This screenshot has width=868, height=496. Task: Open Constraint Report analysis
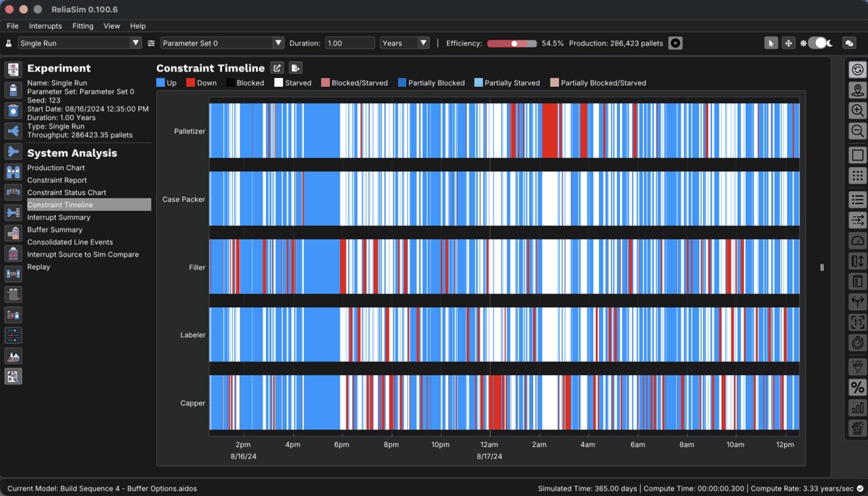pos(57,180)
